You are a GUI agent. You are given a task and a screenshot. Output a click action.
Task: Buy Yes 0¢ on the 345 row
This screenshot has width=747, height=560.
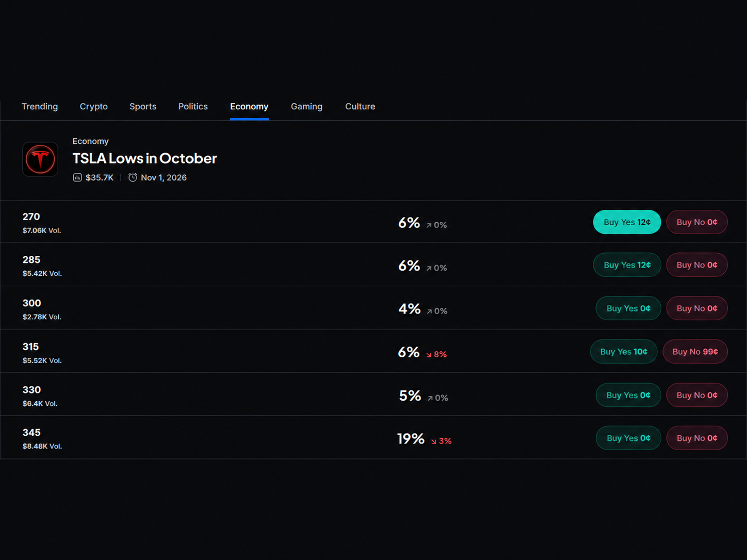pos(628,438)
